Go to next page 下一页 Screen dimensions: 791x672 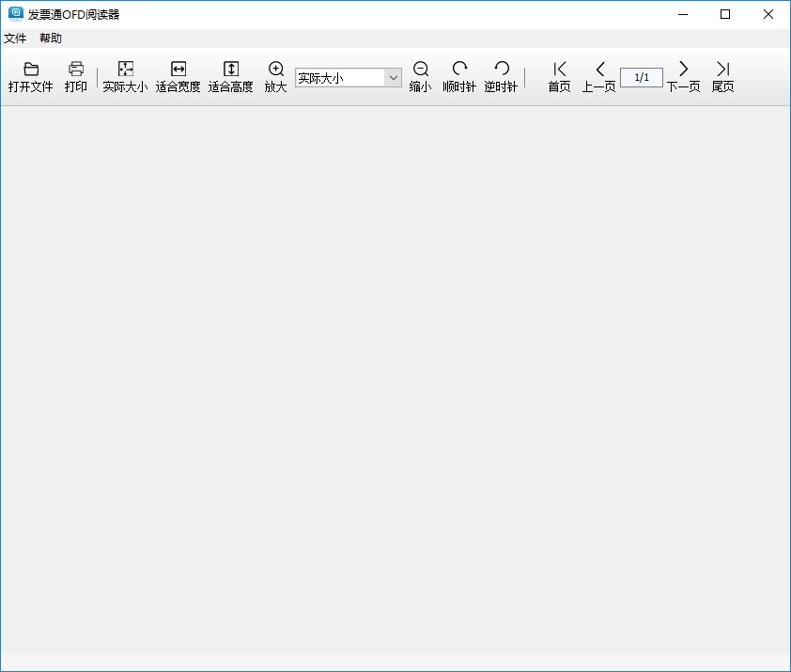coord(684,77)
